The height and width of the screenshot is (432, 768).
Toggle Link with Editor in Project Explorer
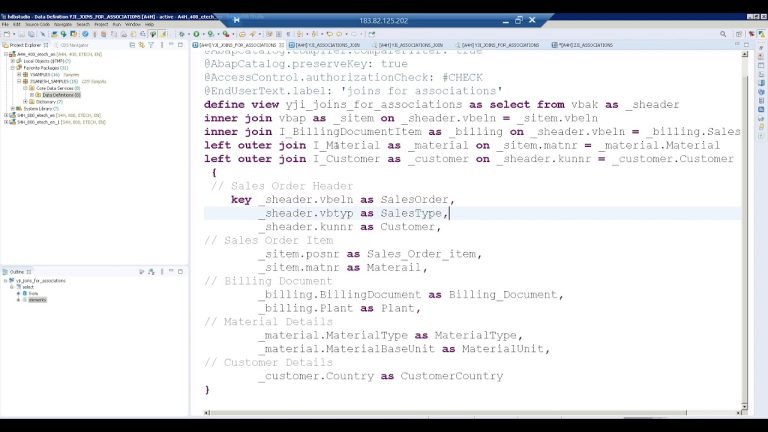pos(141,45)
